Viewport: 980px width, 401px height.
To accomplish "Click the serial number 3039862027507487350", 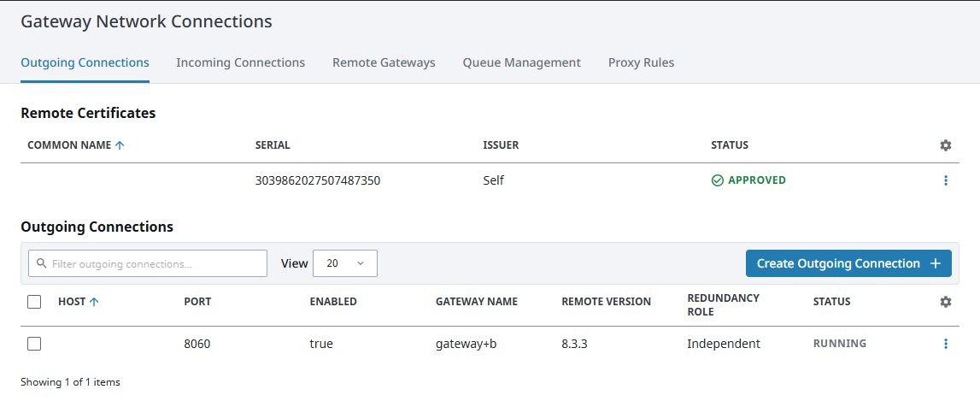I will point(318,180).
